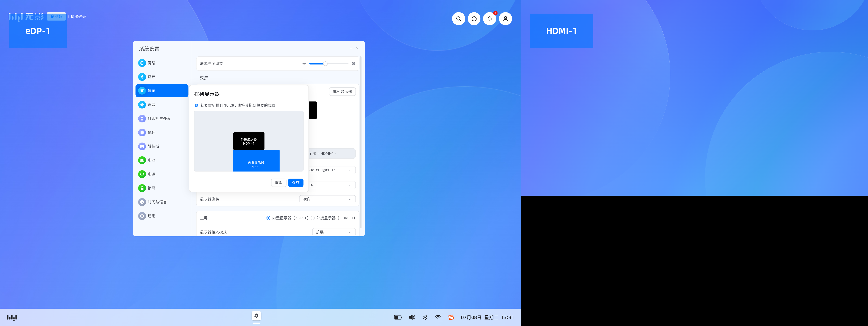
Task: Click the 外接显示器 HDMI-1 black display block
Action: 249,141
